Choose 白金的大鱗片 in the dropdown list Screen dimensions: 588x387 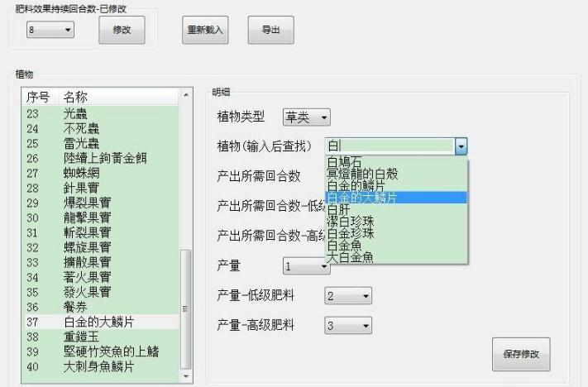point(361,198)
